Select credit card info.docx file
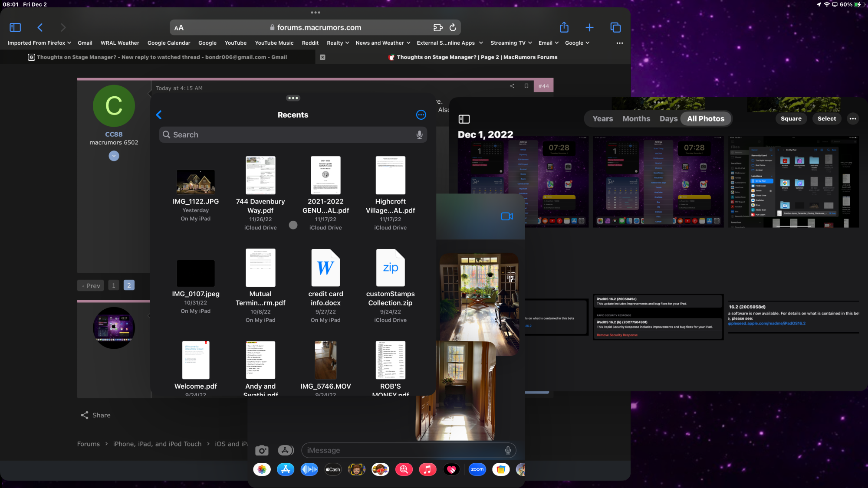 [x=325, y=286]
